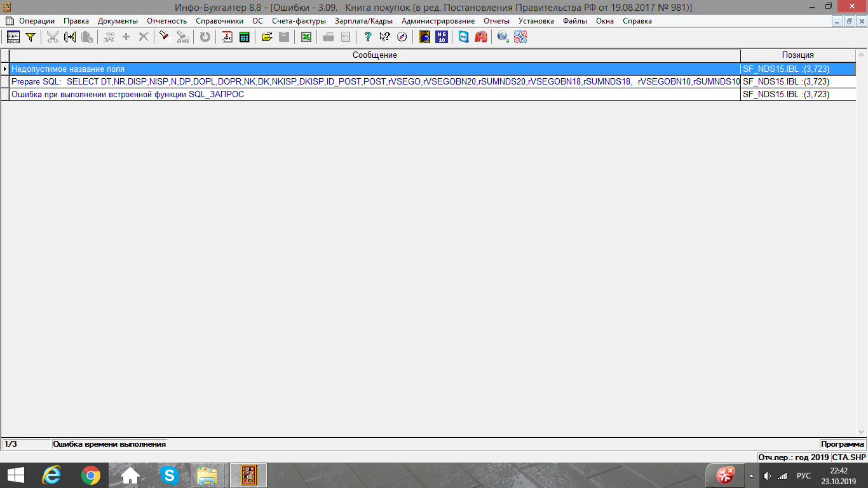Open the Установка menu
The width and height of the screenshot is (868, 488).
tap(536, 21)
